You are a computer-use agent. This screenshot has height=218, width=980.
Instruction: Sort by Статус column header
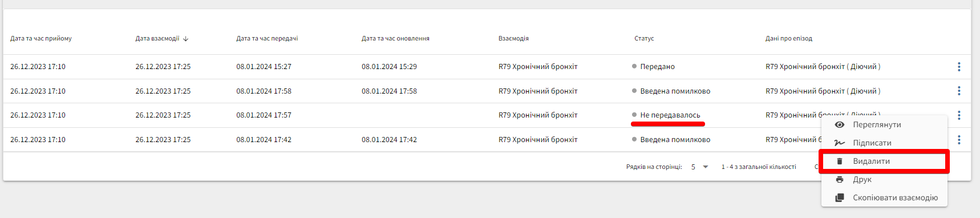tap(644, 38)
